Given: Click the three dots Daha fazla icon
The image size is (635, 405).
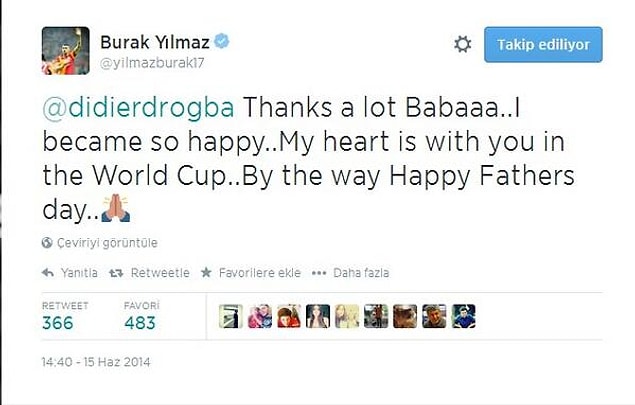Looking at the screenshot, I should click(319, 273).
